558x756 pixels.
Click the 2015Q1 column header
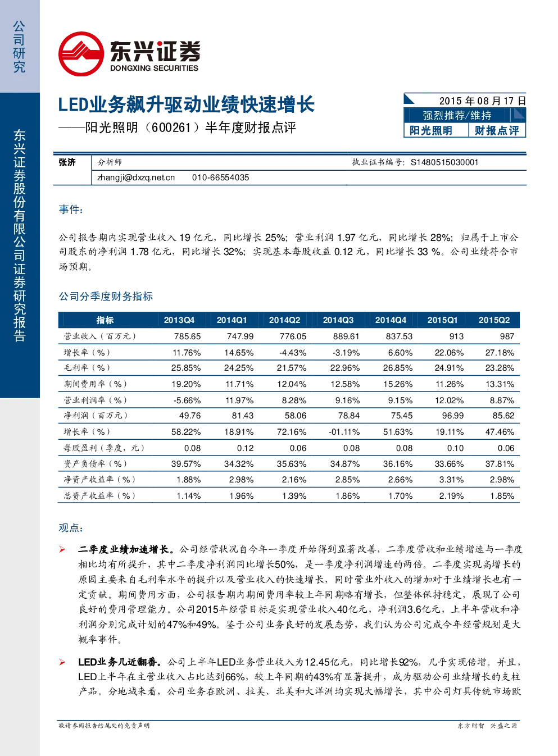click(x=443, y=320)
